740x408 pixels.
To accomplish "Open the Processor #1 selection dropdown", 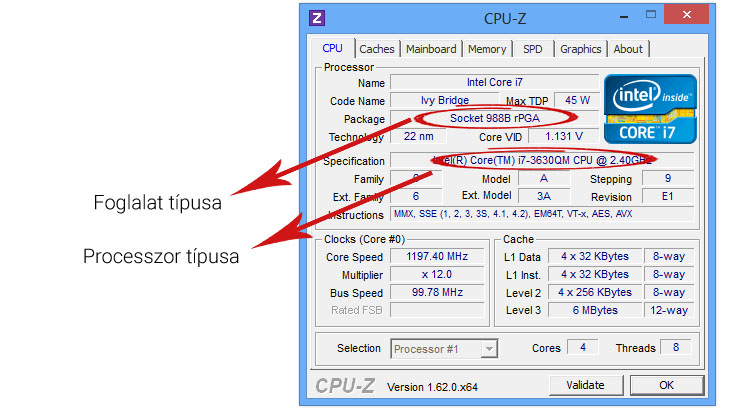I will tap(443, 349).
